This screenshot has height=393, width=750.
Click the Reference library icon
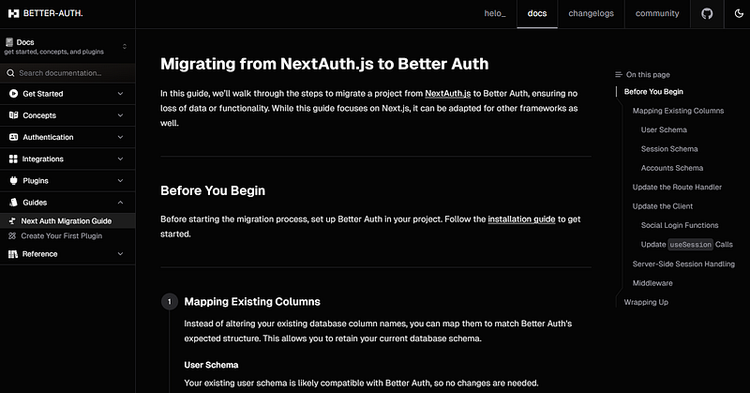pyautogui.click(x=13, y=254)
